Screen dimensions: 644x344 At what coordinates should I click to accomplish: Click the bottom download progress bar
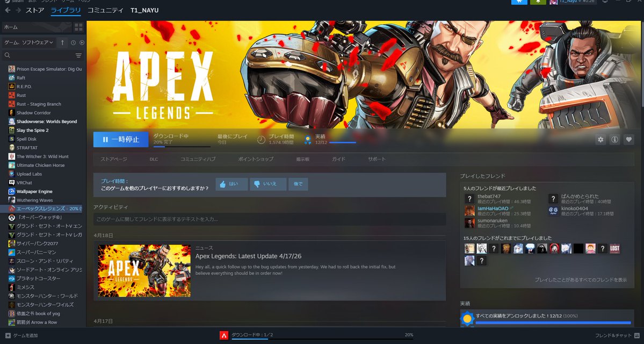322,339
